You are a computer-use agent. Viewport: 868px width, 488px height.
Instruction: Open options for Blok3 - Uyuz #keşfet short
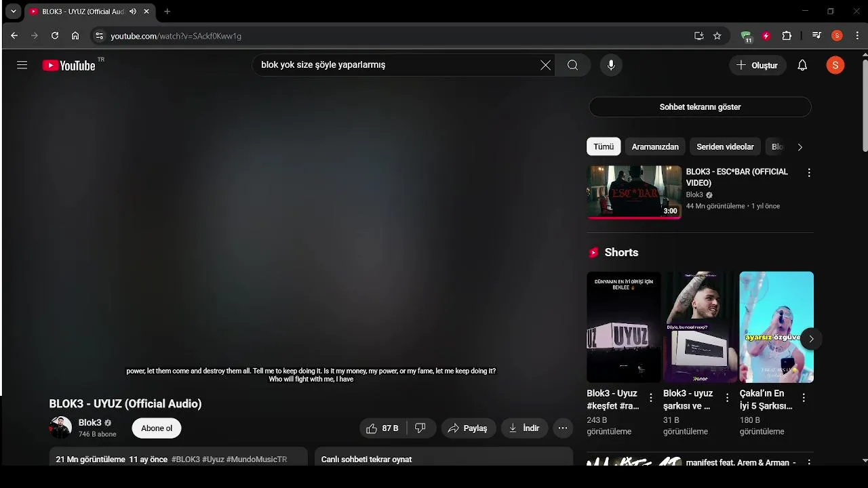(651, 398)
